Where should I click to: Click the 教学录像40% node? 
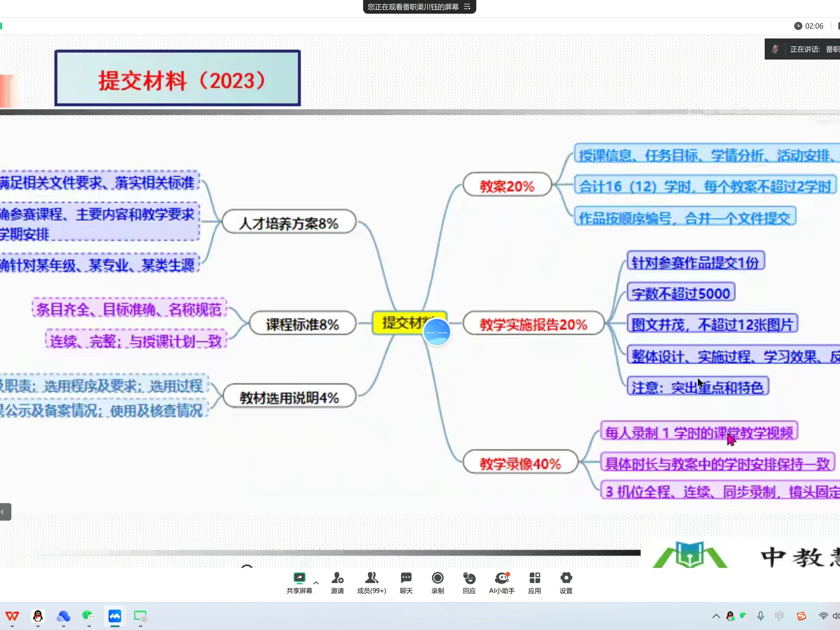pos(520,462)
